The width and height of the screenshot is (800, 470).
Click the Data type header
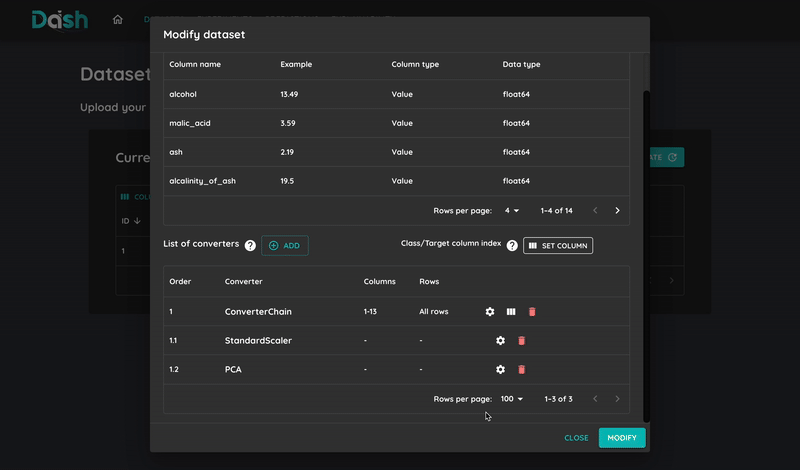click(521, 64)
